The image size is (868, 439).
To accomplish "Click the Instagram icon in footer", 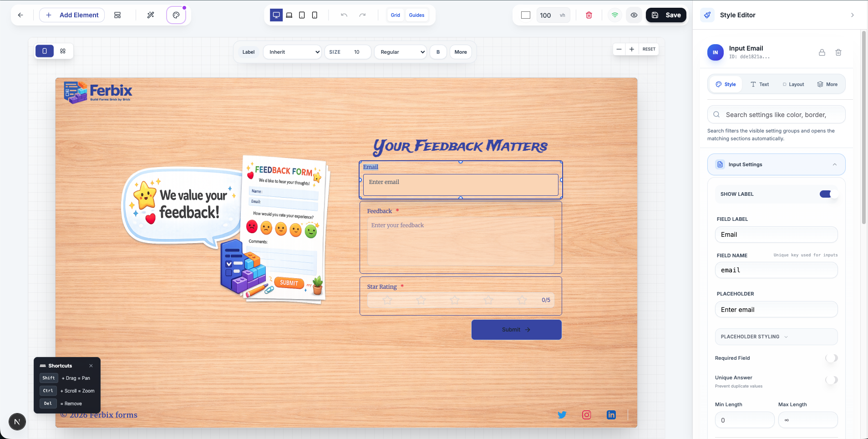I will 587,415.
